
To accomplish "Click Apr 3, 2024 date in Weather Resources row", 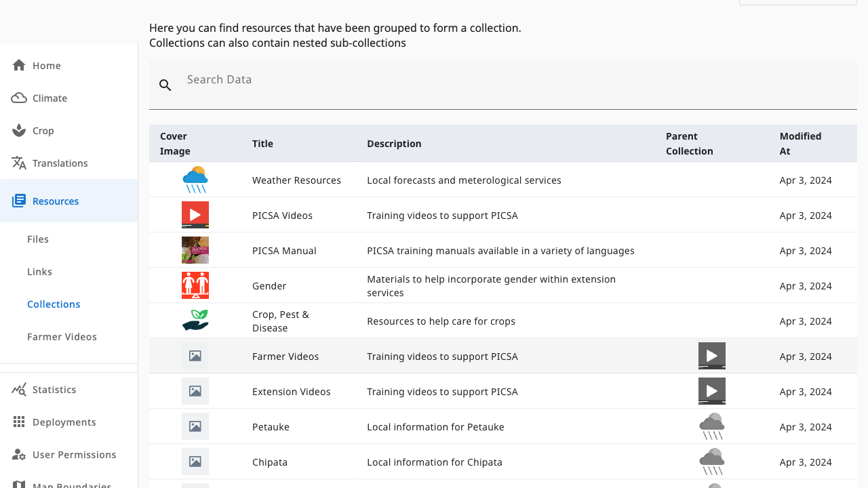I will (806, 180).
